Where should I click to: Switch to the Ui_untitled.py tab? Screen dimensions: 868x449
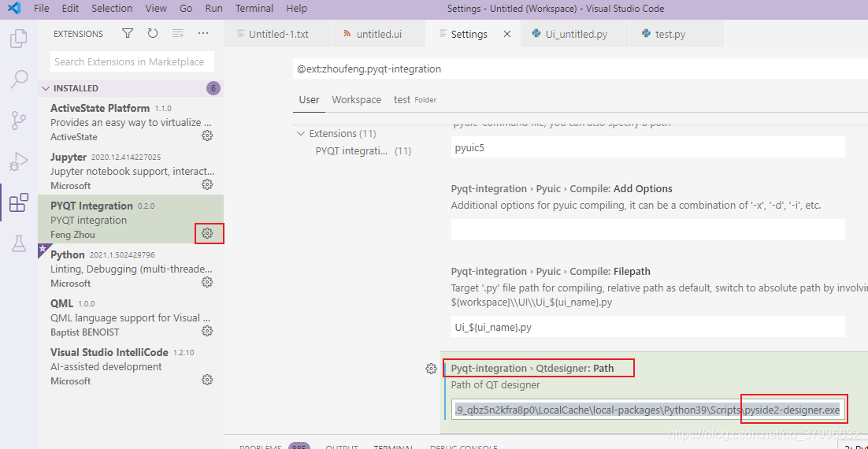tap(575, 35)
